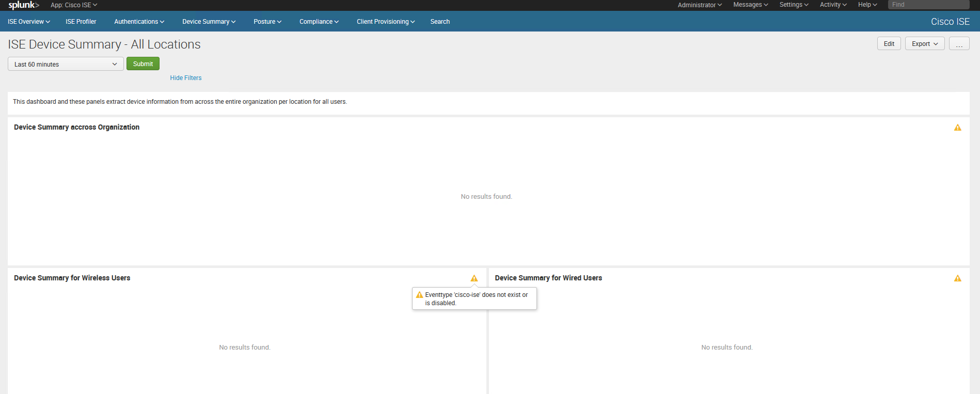This screenshot has width=980, height=394.
Task: Click the green Submit button
Action: tap(143, 64)
